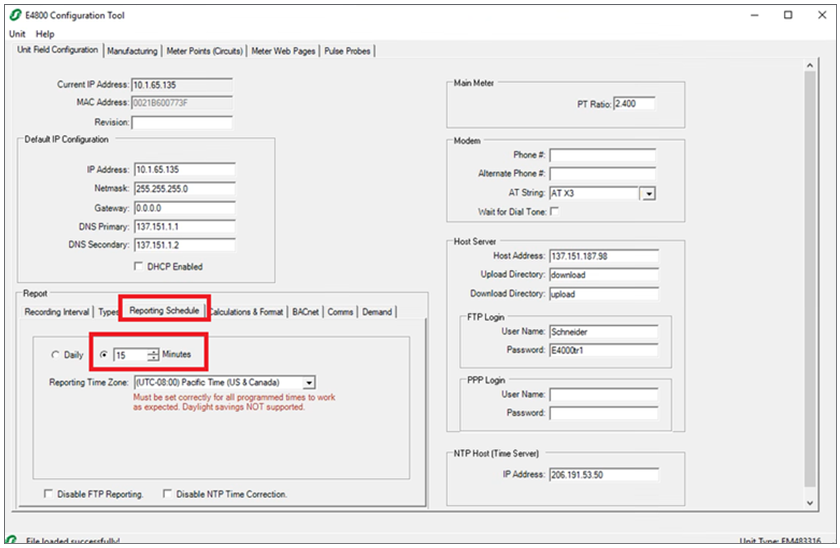Screen dimensions: 840x548
Task: Check Disable FTP Reporting
Action: pos(48,493)
